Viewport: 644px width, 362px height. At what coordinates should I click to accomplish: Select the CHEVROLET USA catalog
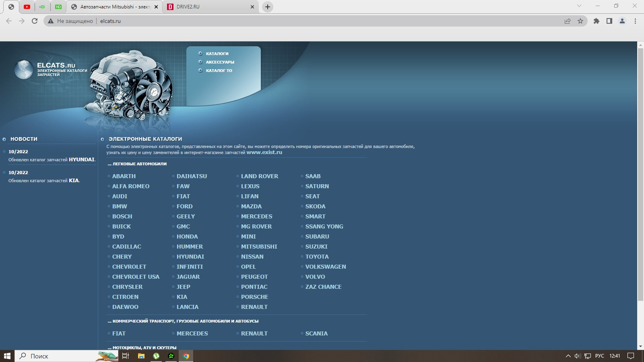coord(136,277)
